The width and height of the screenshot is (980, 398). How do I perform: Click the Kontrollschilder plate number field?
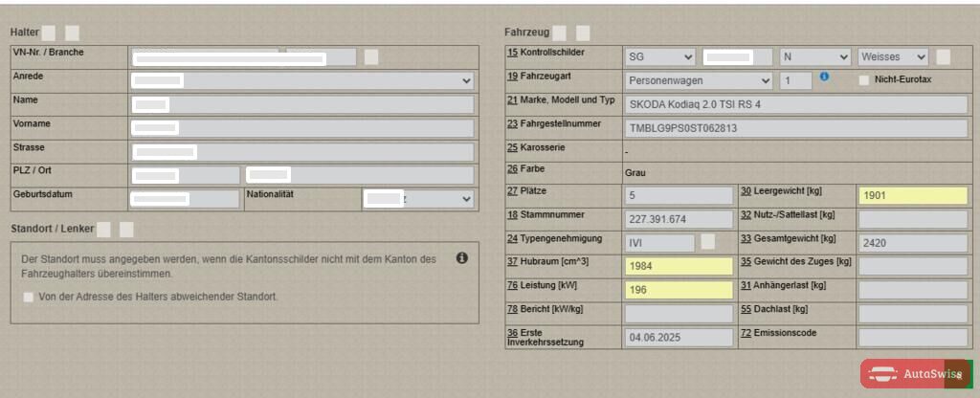point(738,56)
